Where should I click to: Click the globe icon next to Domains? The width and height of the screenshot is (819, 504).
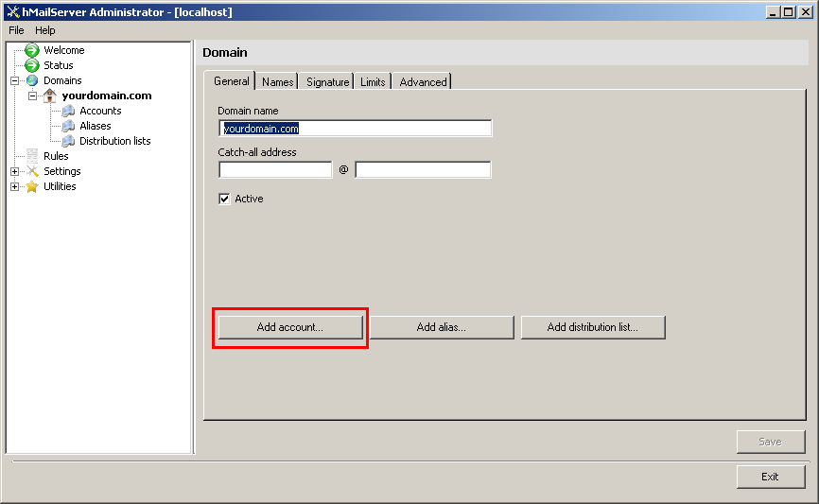click(32, 80)
